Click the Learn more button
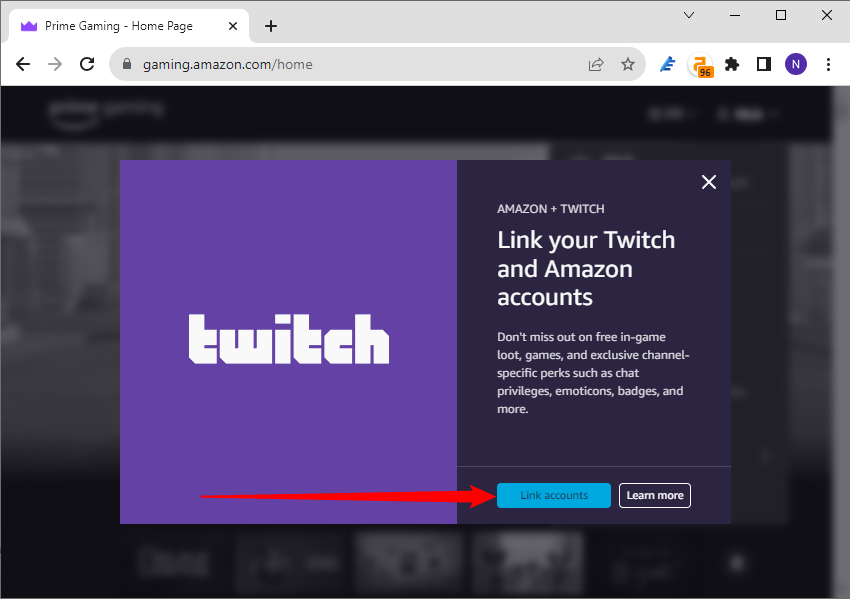Image resolution: width=850 pixels, height=599 pixels. click(x=654, y=495)
